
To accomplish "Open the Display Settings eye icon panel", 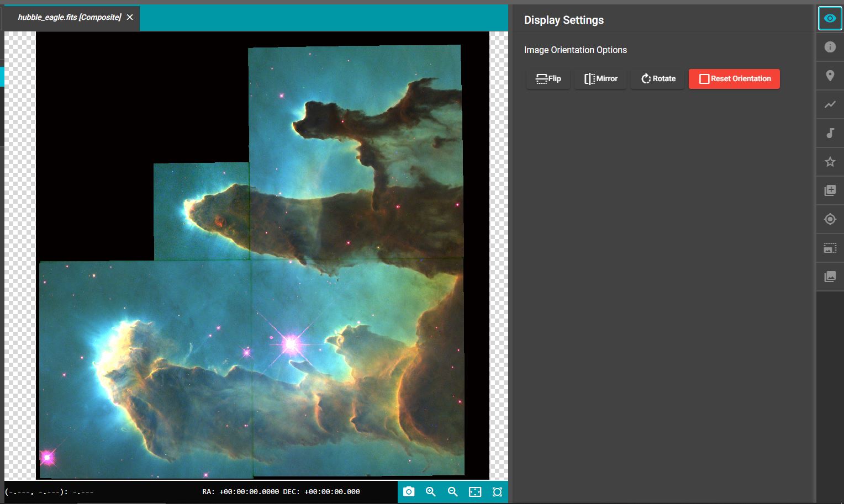I will click(x=830, y=18).
